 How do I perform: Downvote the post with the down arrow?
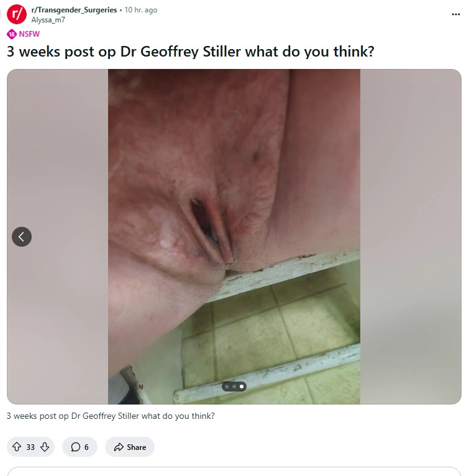[x=45, y=447]
